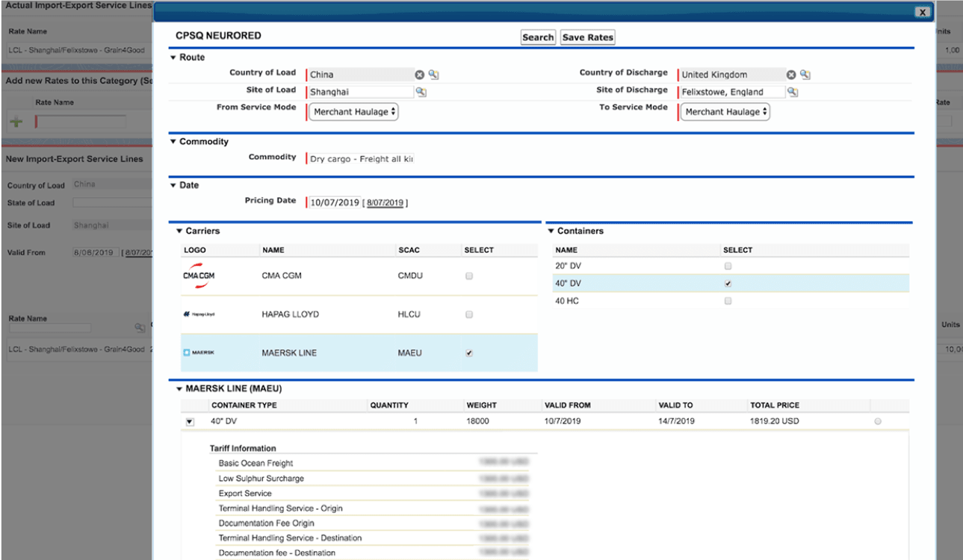963x560 pixels.
Task: Focus Valid From date field in background page
Action: click(x=96, y=252)
